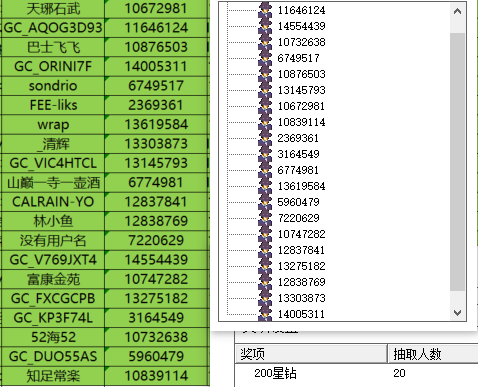
Task: Click the 抽取人数 column header
Action: point(433,354)
